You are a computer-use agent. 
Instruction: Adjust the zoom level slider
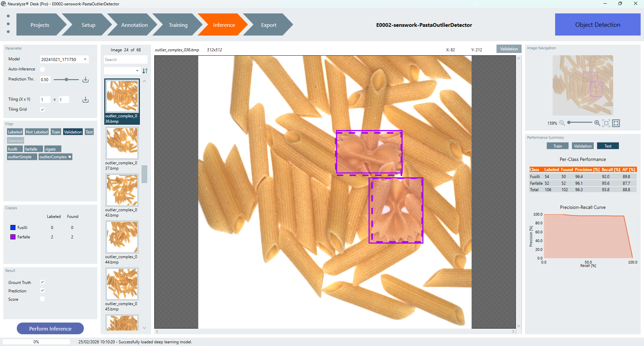coord(569,123)
